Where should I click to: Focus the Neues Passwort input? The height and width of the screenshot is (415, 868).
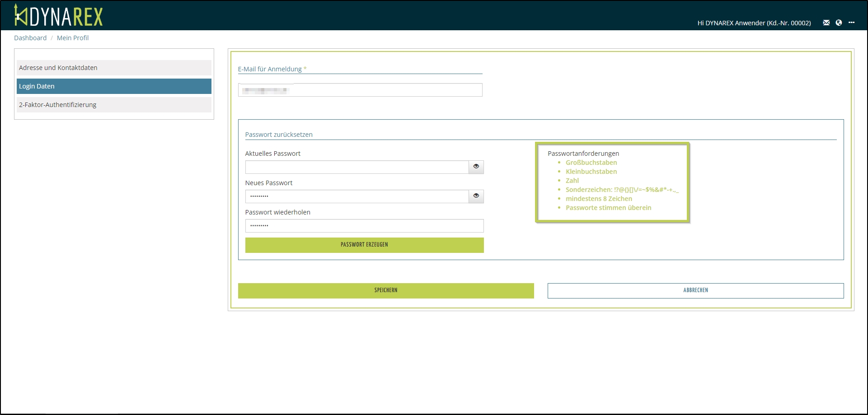[x=357, y=196]
